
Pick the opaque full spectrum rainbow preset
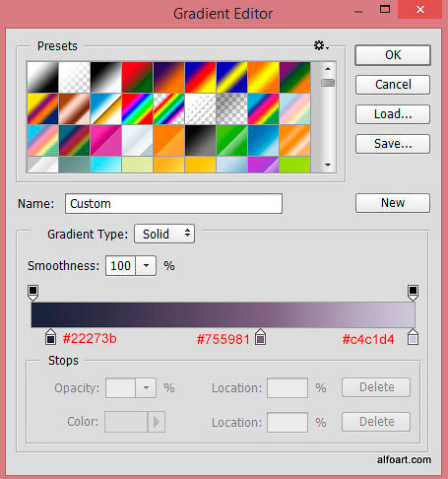(x=137, y=108)
